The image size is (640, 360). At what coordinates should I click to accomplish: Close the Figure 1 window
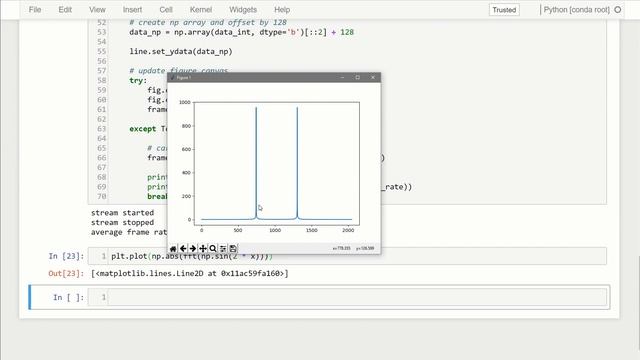coord(373,78)
